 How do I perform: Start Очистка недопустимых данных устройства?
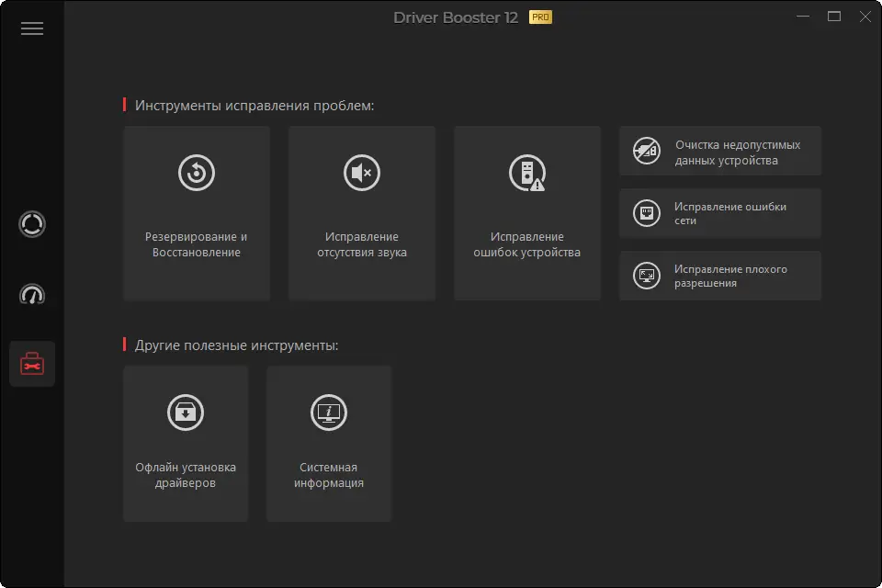click(x=720, y=151)
